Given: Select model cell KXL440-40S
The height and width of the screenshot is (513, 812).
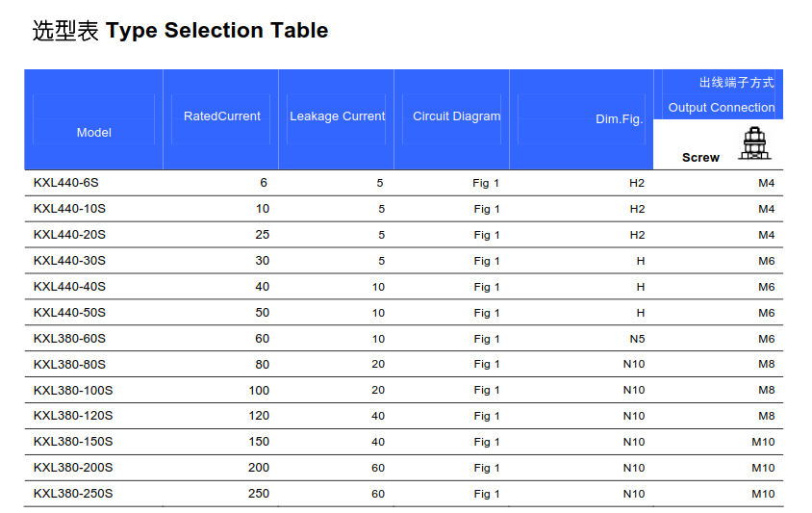Looking at the screenshot, I should [x=69, y=287].
